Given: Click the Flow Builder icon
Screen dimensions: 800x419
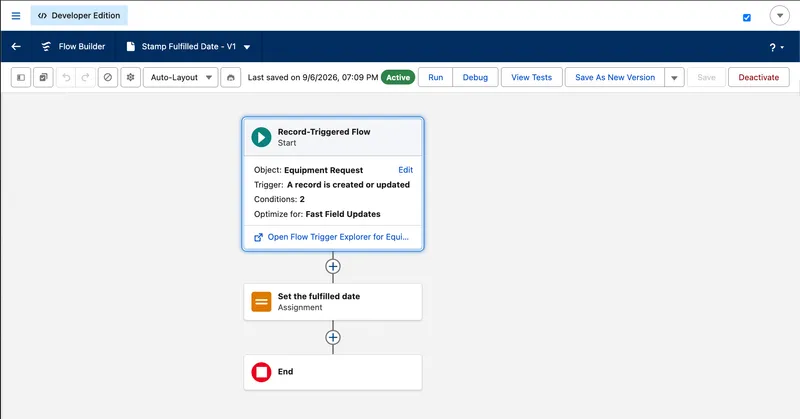Looking at the screenshot, I should click(x=46, y=46).
